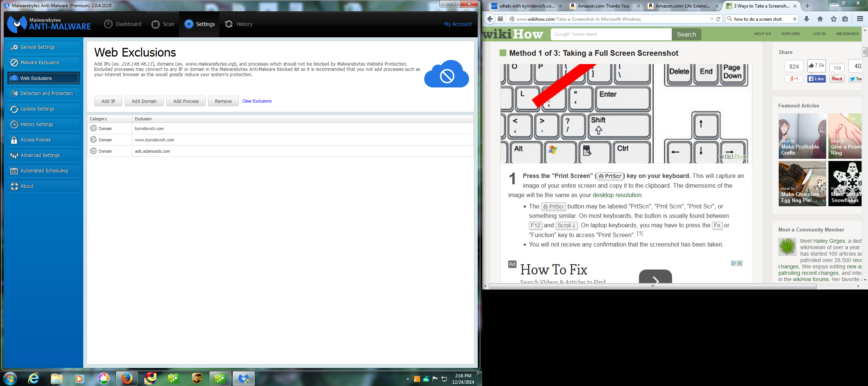This screenshot has height=386, width=868.
Task: Click the Firefox home button
Action: point(820,19)
